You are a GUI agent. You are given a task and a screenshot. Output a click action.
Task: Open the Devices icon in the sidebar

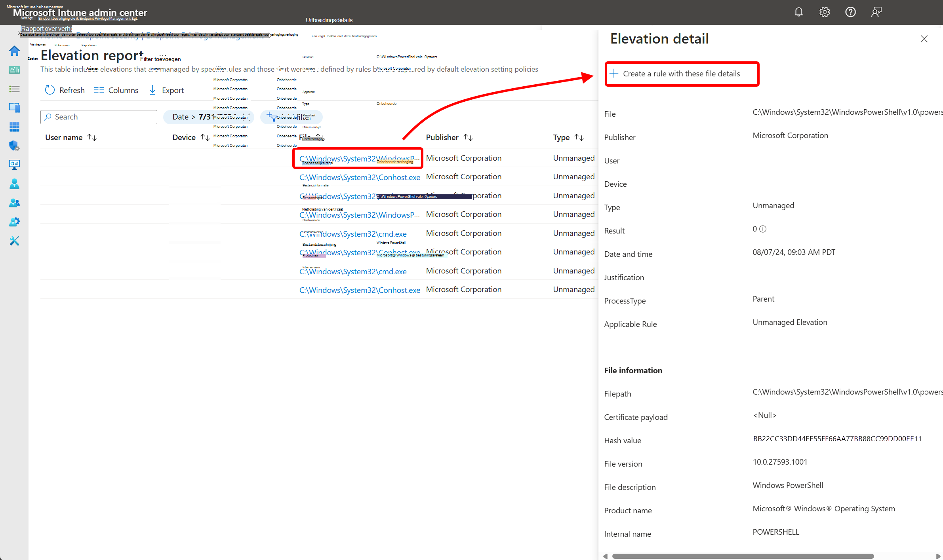pyautogui.click(x=14, y=108)
